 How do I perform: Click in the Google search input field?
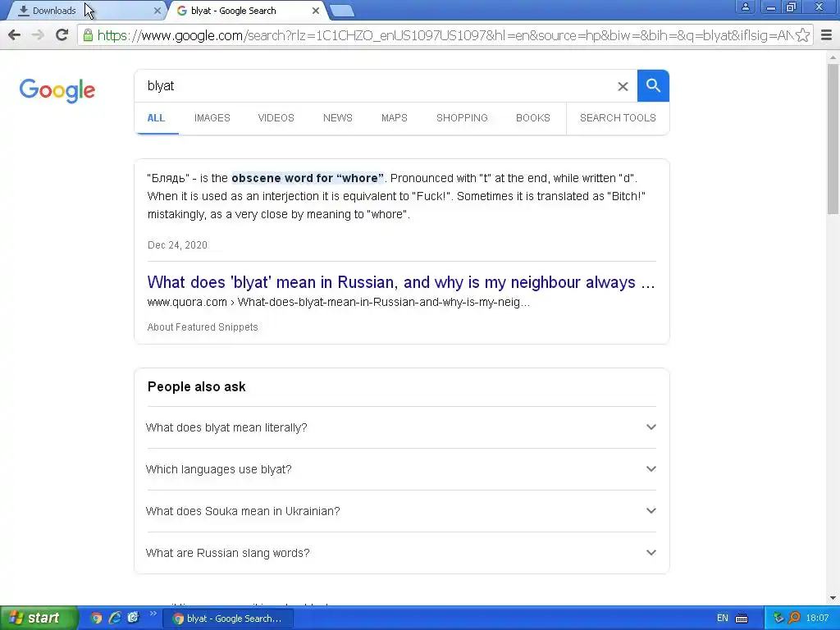[375, 85]
